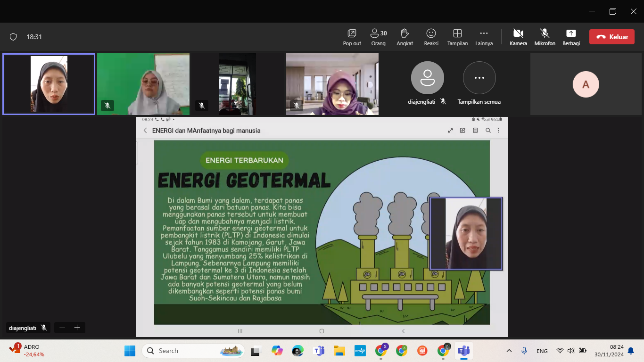Viewport: 644px width, 362px height.
Task: Zoom out shared content with minus button
Action: click(x=62, y=328)
